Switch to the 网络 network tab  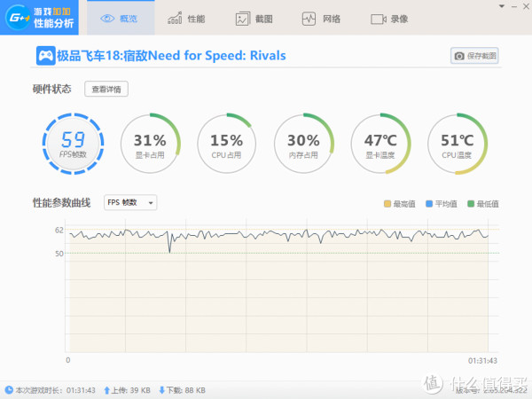click(x=321, y=19)
